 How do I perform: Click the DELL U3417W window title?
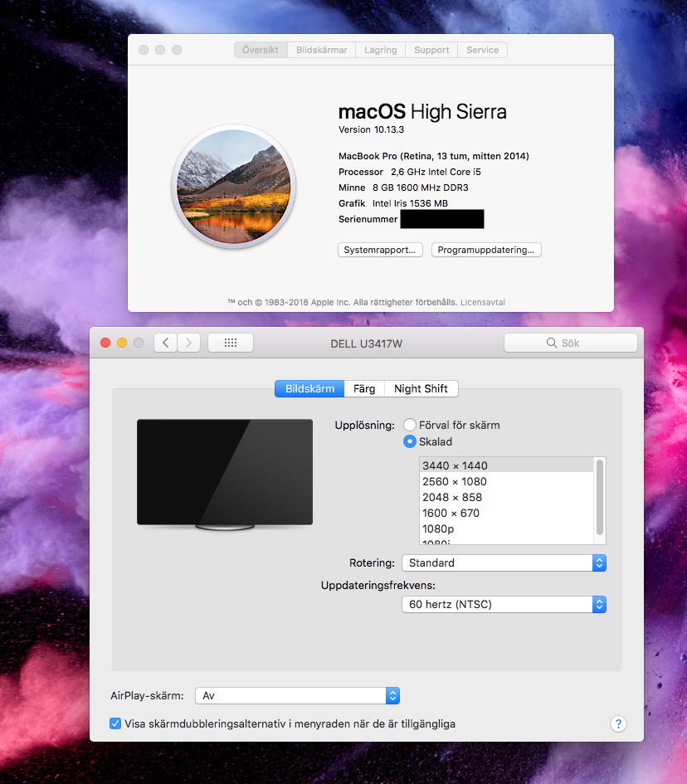(x=367, y=343)
